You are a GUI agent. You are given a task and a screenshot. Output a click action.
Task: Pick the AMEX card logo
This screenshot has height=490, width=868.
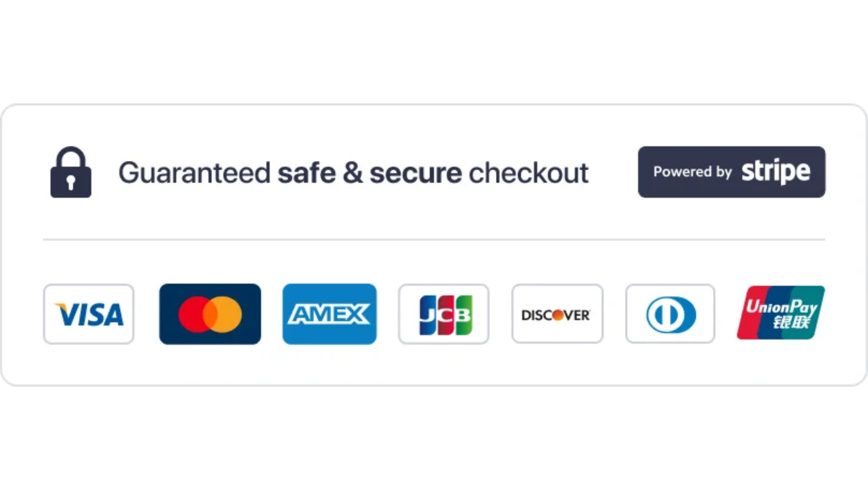point(329,314)
